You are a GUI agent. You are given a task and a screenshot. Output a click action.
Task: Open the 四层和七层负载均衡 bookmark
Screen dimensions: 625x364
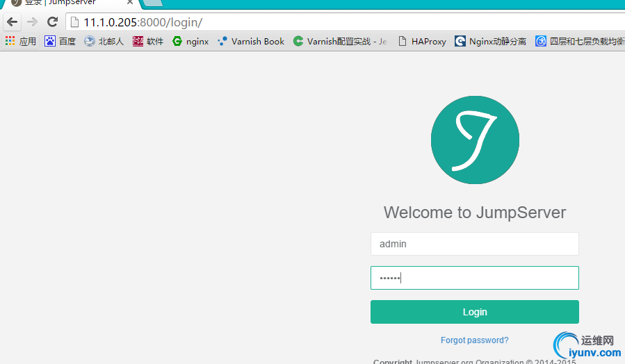pos(580,42)
